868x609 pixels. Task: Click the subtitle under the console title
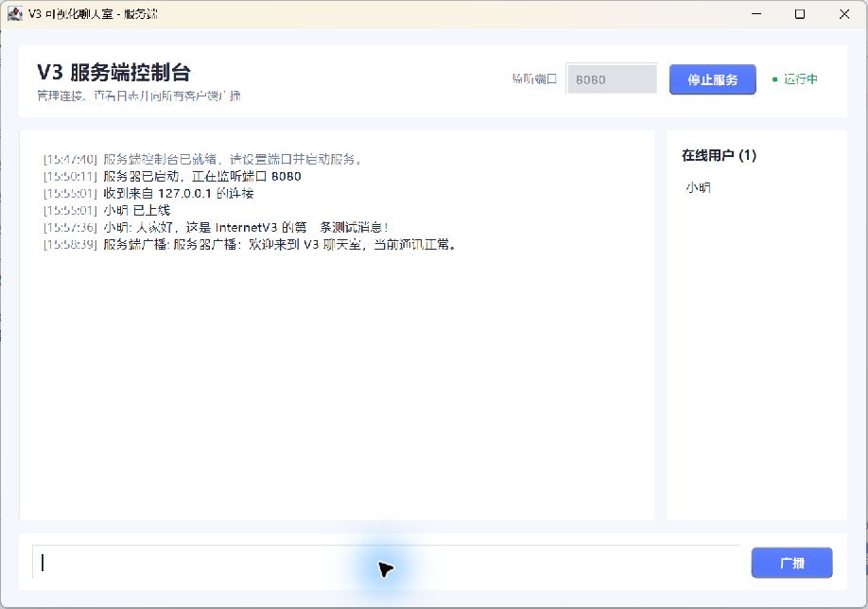click(139, 96)
